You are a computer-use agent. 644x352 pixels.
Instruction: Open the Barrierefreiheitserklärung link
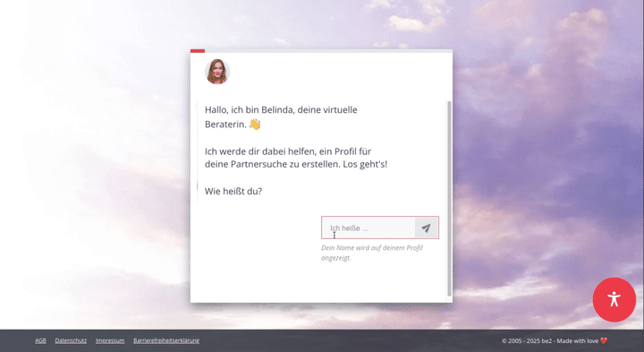click(x=166, y=340)
